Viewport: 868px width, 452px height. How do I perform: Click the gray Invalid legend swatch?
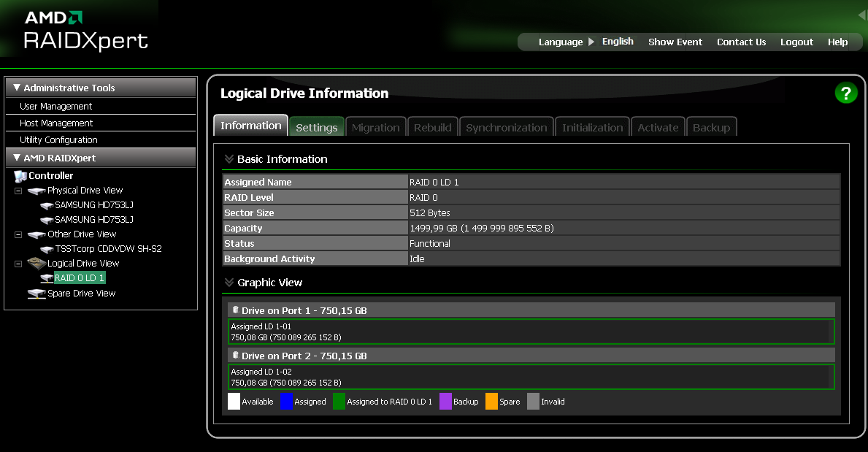pos(533,402)
